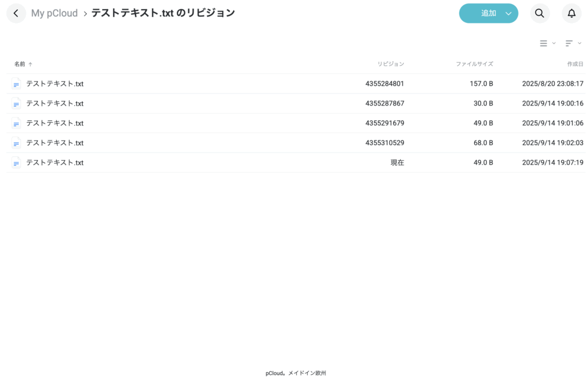The image size is (588, 382).
Task: Expand the view mode dropdown chevron
Action: [x=552, y=43]
